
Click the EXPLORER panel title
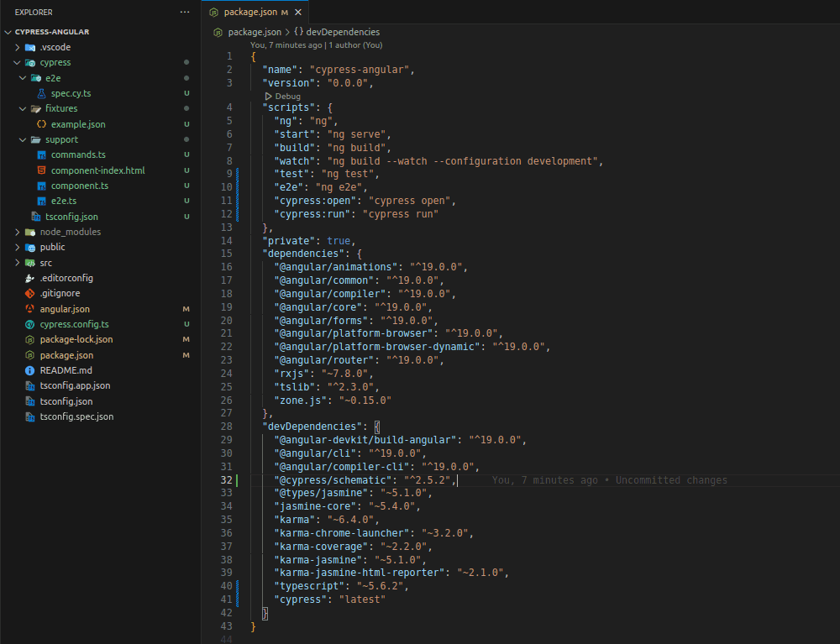point(34,12)
